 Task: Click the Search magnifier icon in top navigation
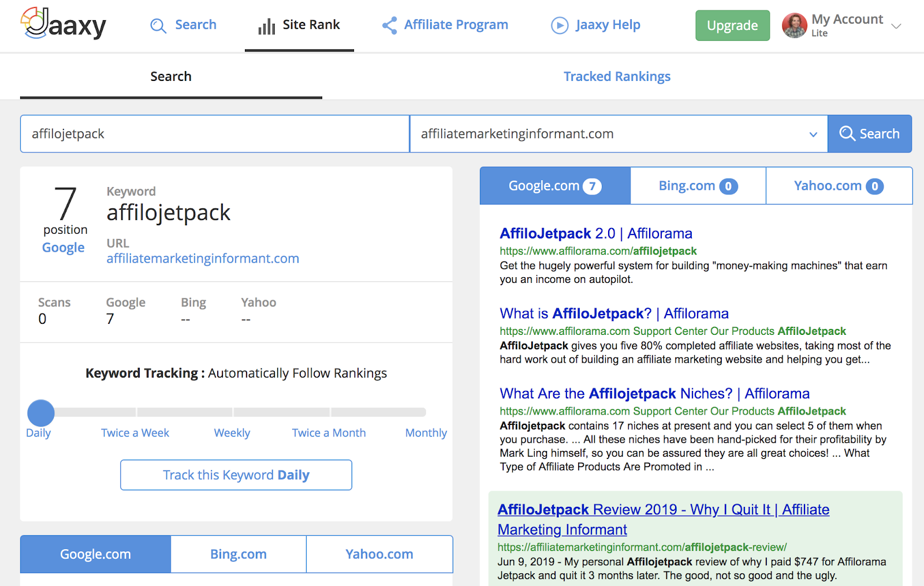158,25
